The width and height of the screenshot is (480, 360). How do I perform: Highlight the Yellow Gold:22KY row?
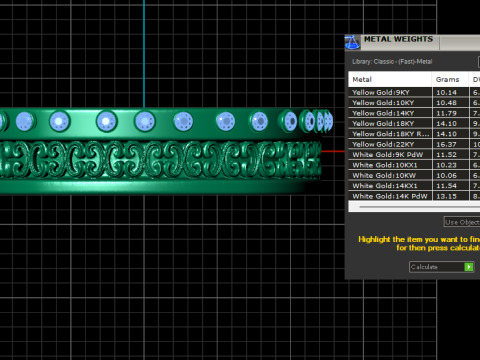414,144
